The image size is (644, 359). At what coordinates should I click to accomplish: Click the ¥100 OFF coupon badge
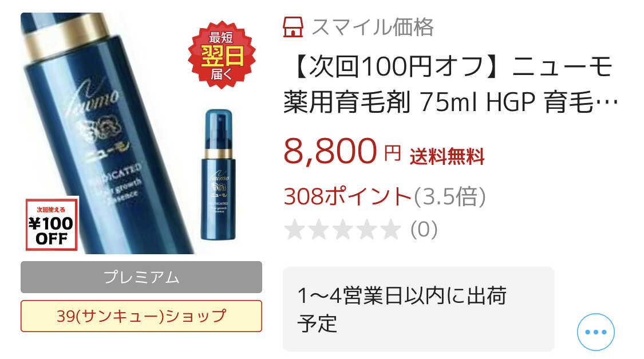click(52, 224)
